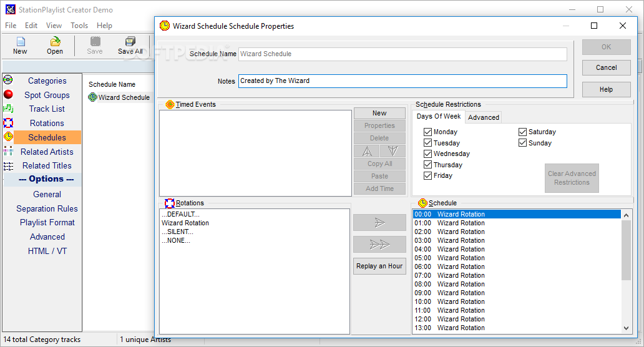
Task: Click Clear Advanced Restrictions button
Action: [572, 178]
